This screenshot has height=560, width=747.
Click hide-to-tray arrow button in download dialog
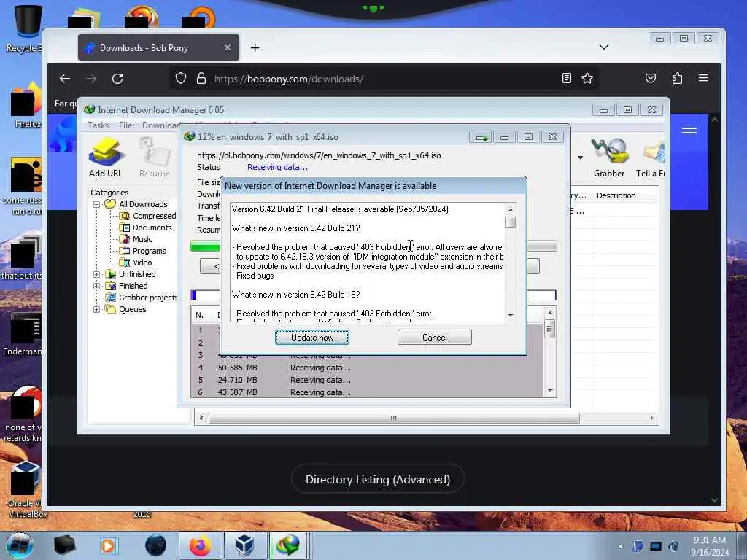pyautogui.click(x=481, y=137)
